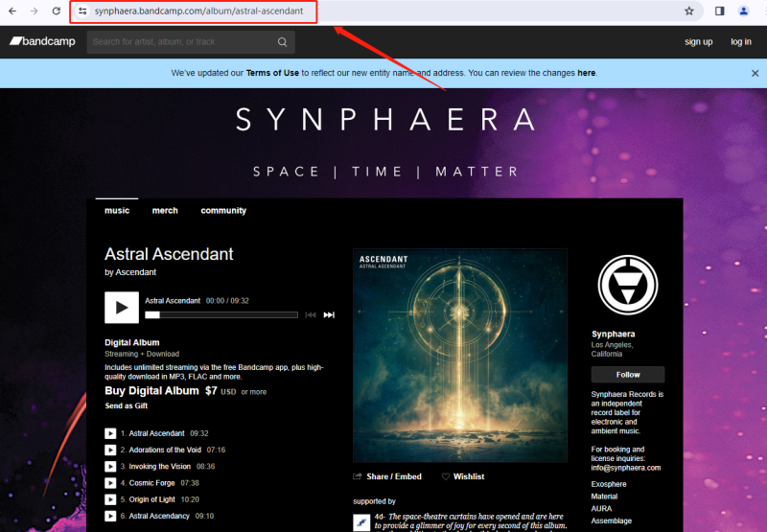Click Send as Gift
767x532 pixels.
click(127, 405)
